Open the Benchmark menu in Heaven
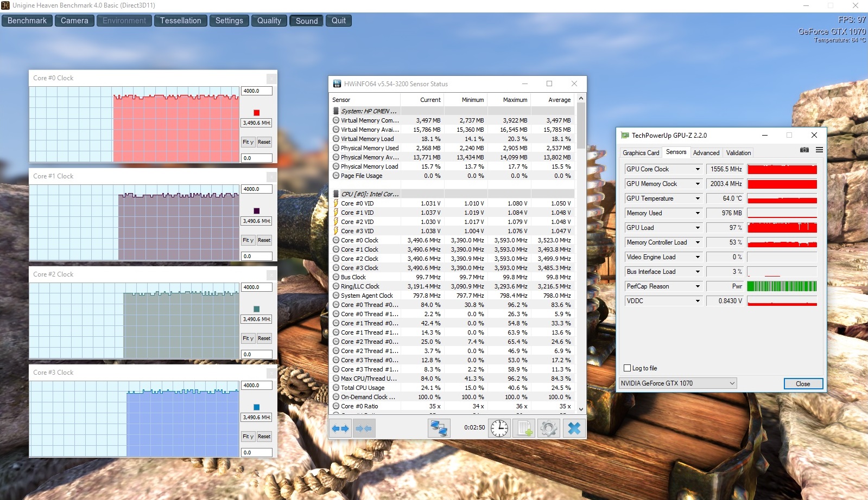This screenshot has width=868, height=500. pos(27,21)
